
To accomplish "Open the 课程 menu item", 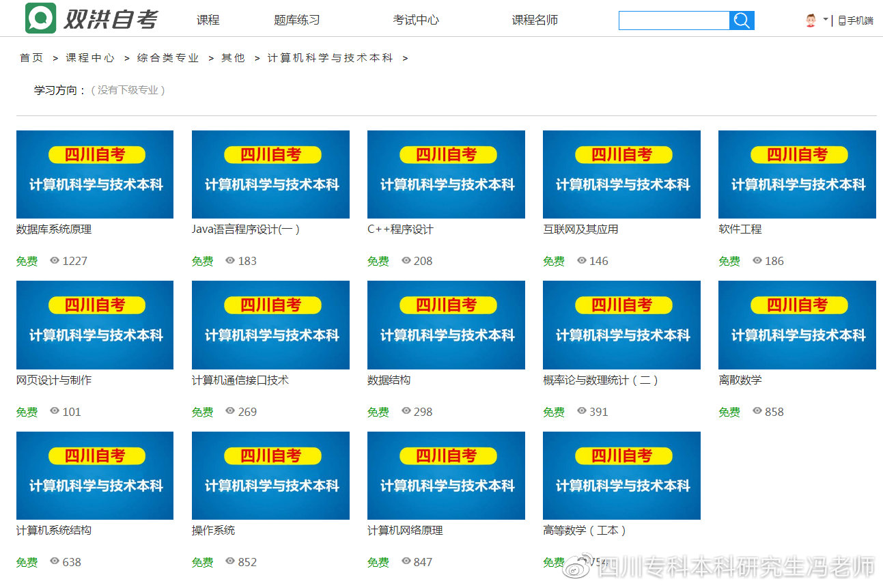I will 208,20.
